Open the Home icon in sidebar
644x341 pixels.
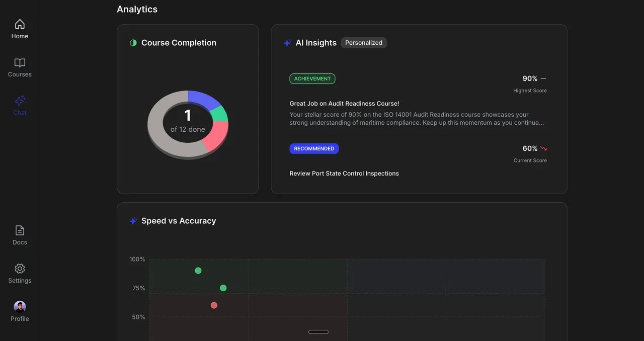coord(20,24)
